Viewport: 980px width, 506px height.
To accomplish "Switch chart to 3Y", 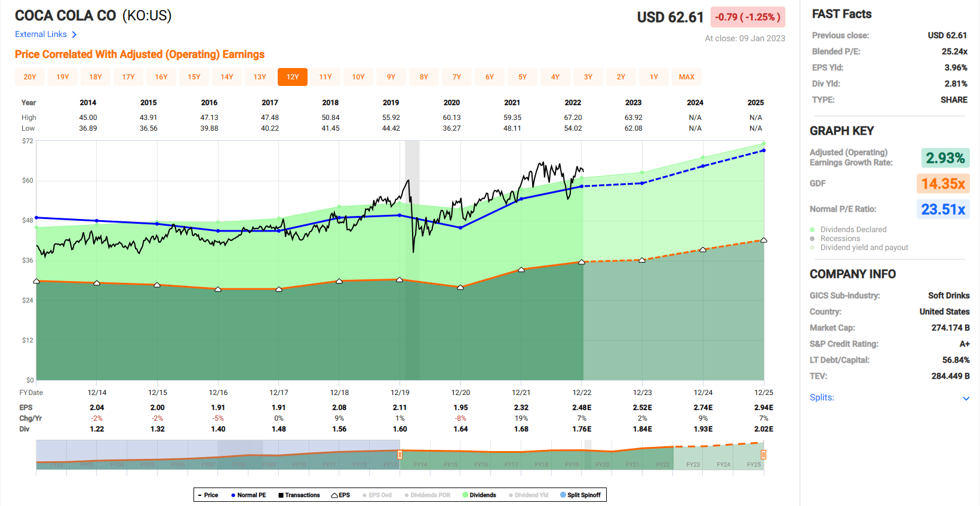I will 588,77.
